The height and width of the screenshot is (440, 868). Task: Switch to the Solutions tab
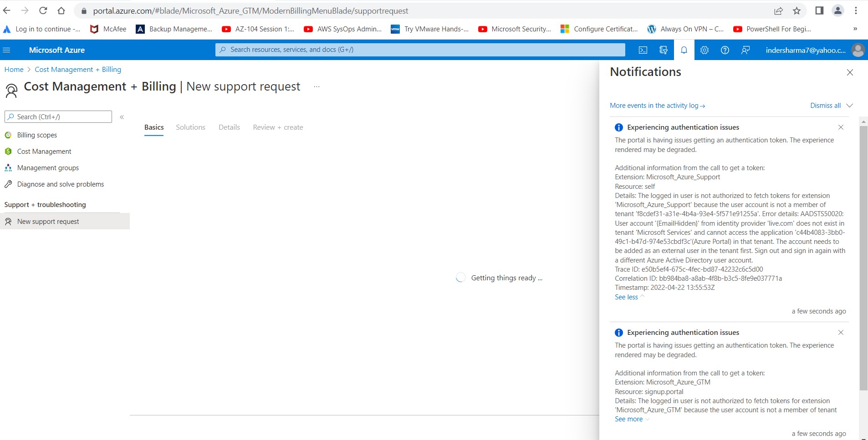[190, 127]
